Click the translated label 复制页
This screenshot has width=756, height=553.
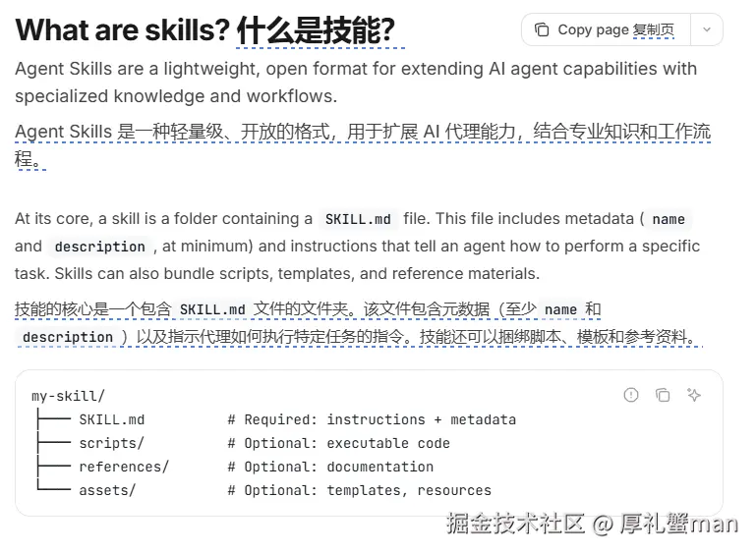(x=654, y=29)
